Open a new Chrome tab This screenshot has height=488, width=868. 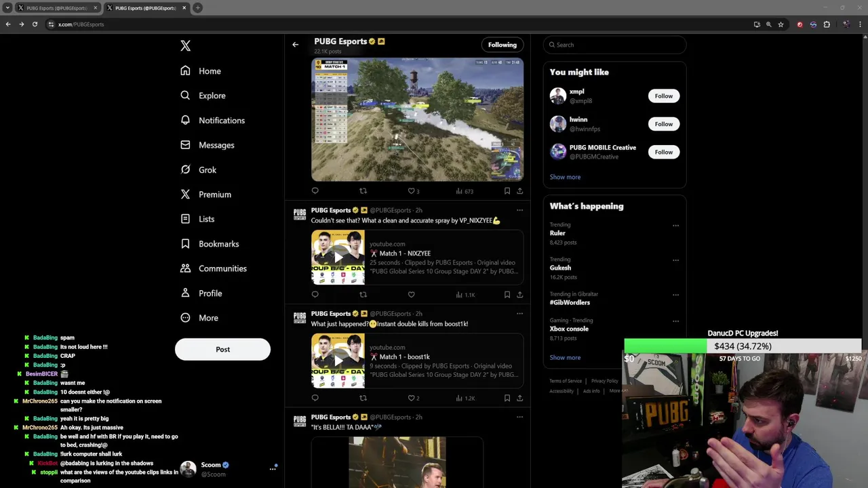click(x=197, y=8)
